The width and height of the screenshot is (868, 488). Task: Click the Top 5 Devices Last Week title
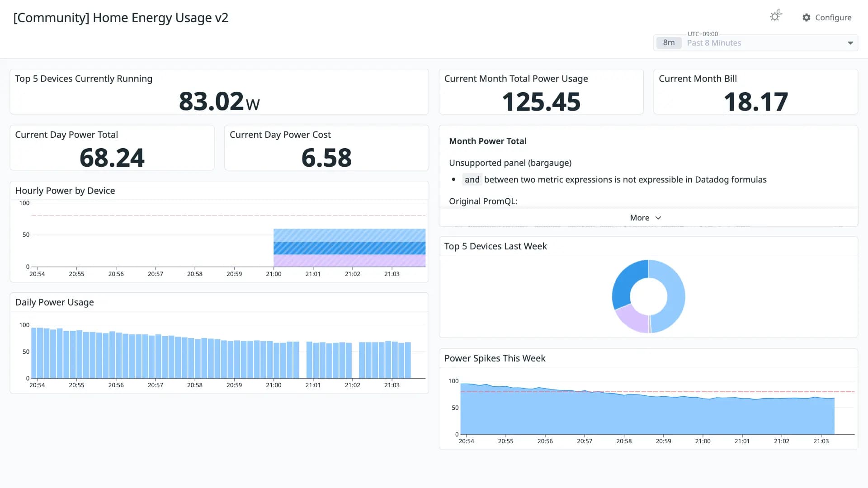(495, 246)
